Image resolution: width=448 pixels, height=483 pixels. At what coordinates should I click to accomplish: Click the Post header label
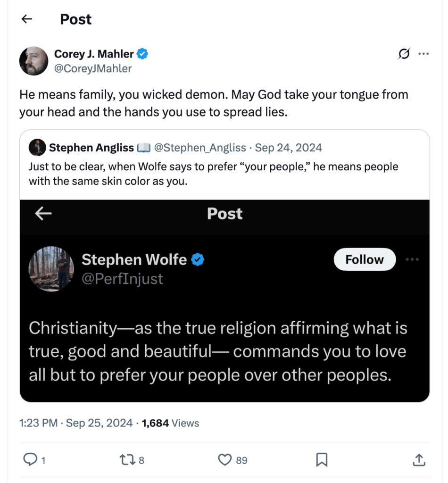click(x=75, y=19)
